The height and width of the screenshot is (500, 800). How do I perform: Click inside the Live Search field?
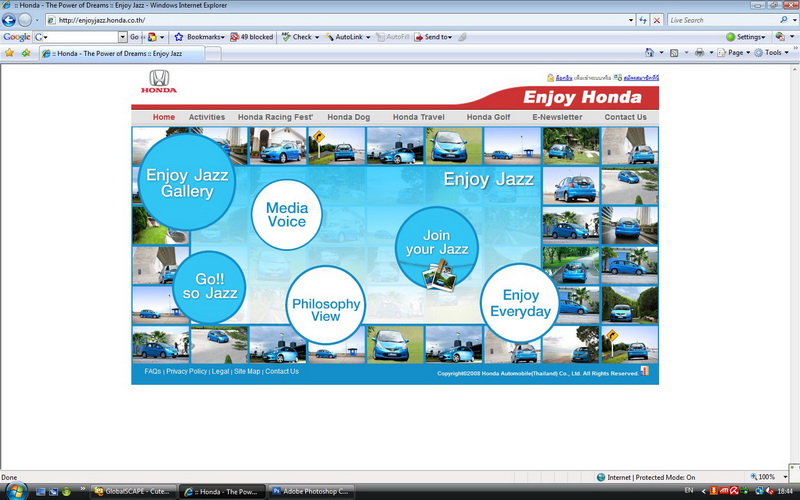723,20
